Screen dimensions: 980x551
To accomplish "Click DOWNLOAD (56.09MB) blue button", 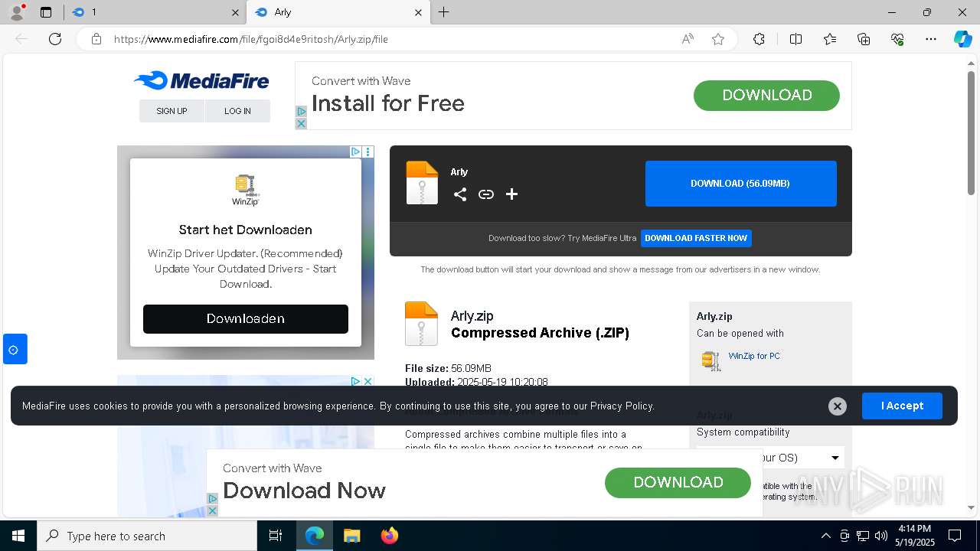I will 740,184.
